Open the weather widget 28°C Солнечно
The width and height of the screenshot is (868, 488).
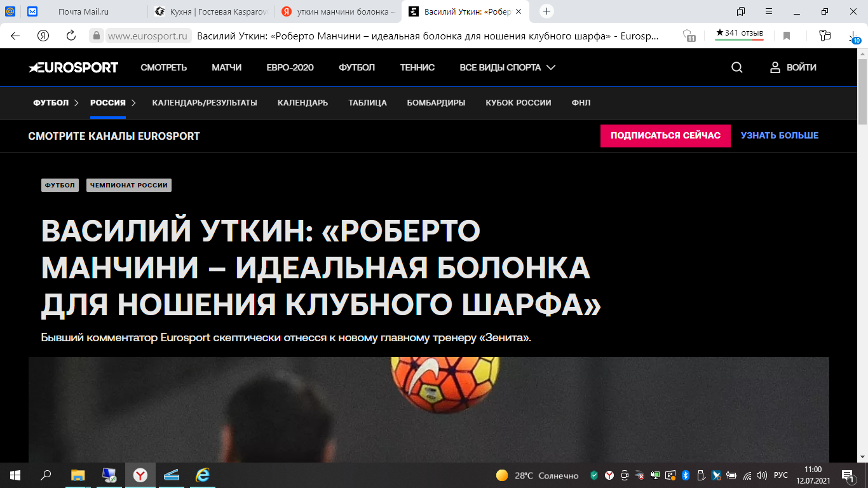(538, 475)
